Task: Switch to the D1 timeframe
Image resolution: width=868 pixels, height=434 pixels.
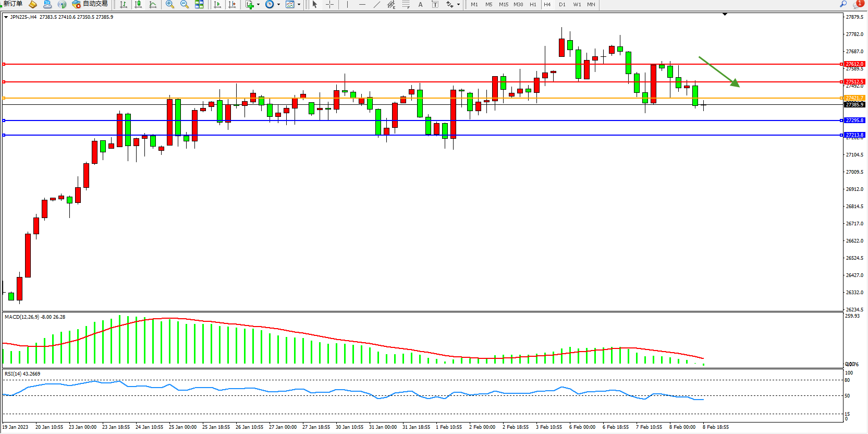Action: (562, 5)
